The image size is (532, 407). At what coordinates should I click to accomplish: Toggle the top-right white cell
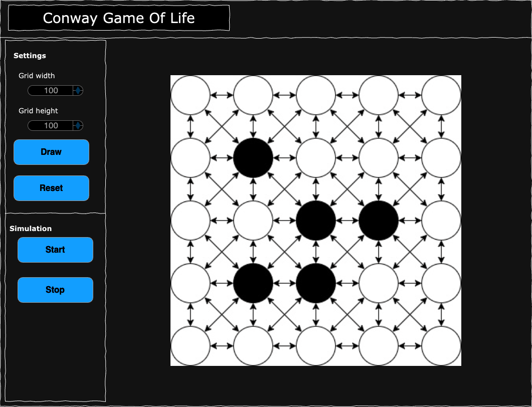441,95
